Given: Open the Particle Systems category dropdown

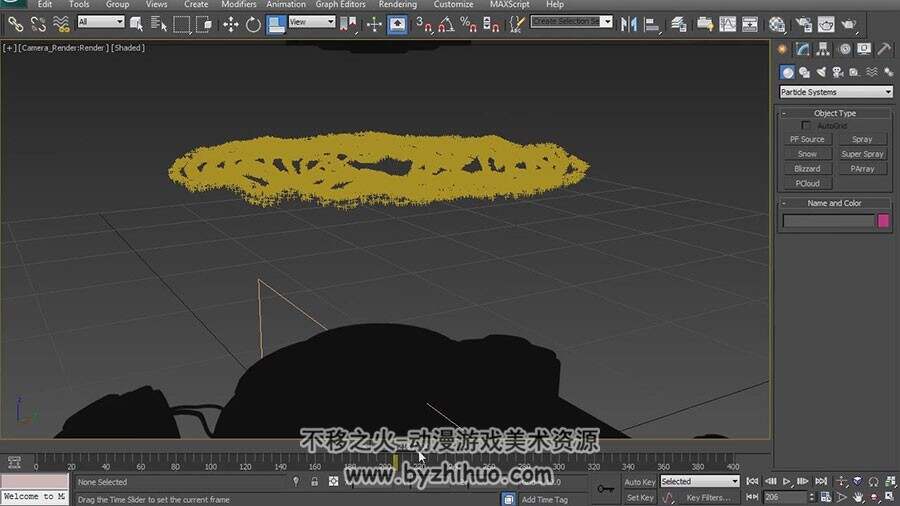Looking at the screenshot, I should coord(836,92).
